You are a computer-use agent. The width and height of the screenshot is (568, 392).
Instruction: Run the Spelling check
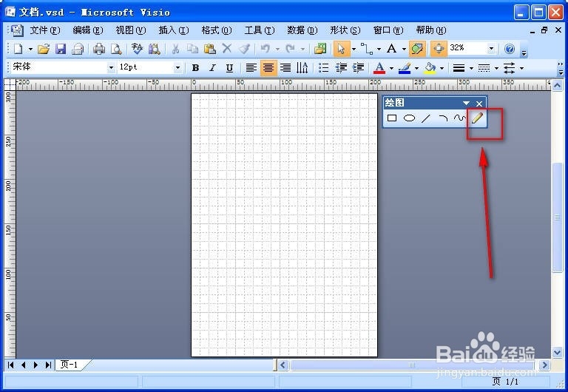137,49
